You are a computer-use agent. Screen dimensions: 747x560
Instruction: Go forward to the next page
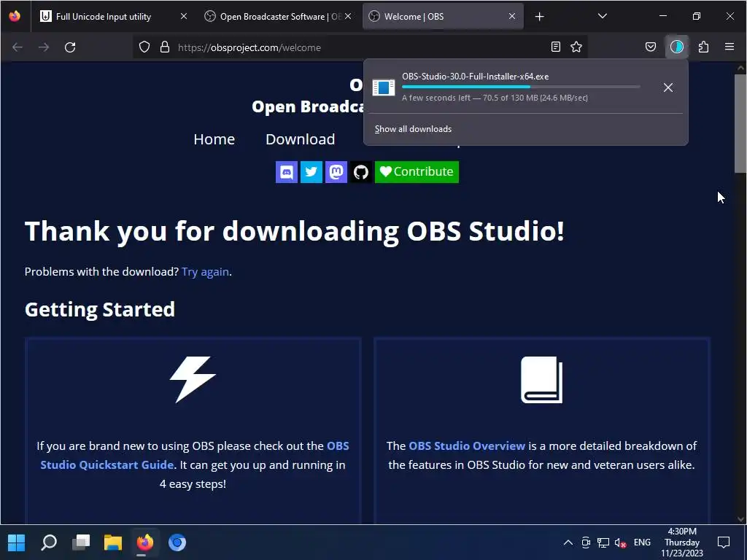[x=44, y=47]
